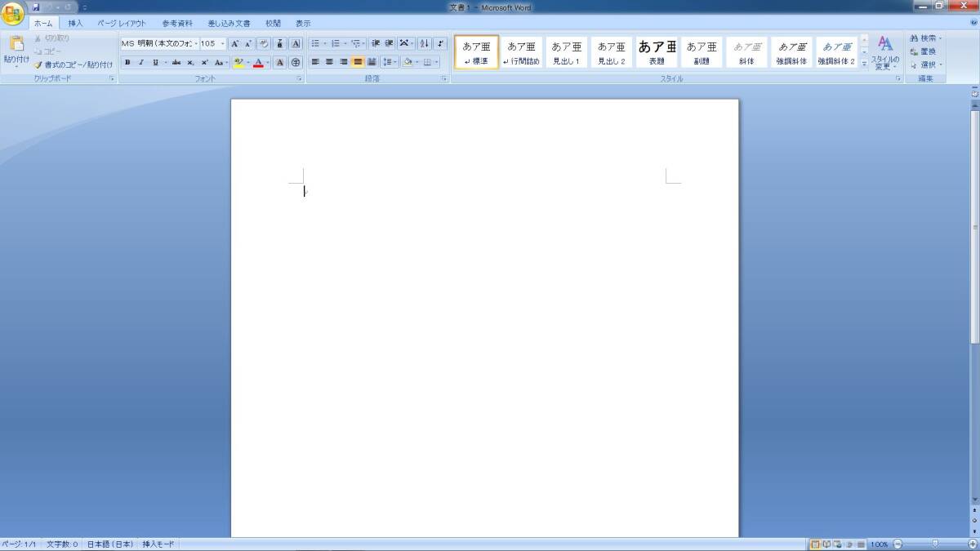Toggle Bold formatting
The width and height of the screenshot is (980, 551).
(127, 62)
